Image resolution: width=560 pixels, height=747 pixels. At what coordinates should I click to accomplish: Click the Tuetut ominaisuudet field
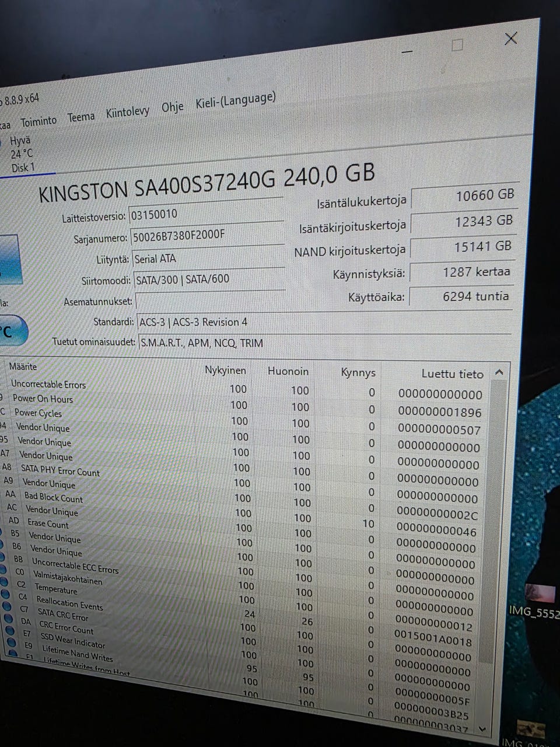tap(324, 343)
